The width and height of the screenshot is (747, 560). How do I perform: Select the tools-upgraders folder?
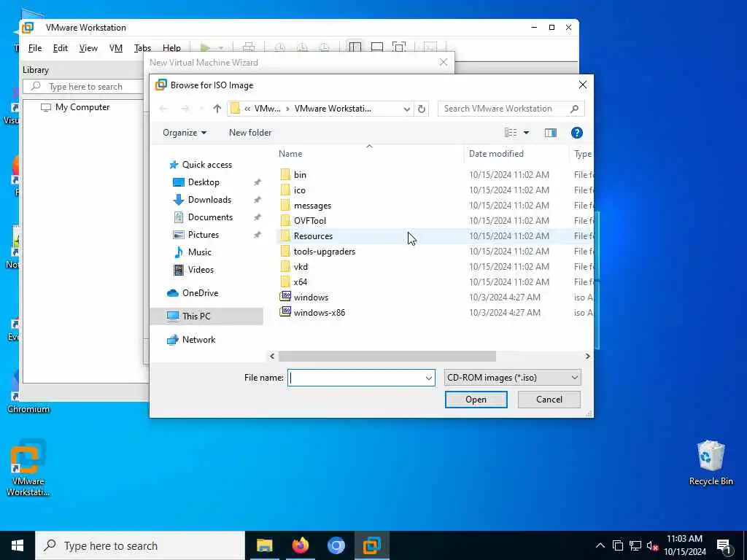coord(325,251)
